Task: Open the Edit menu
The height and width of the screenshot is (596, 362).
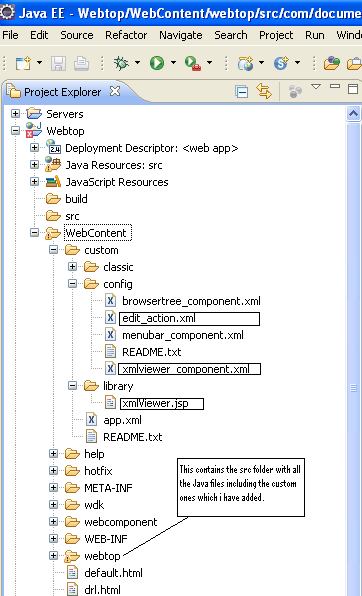Action: pos(39,35)
